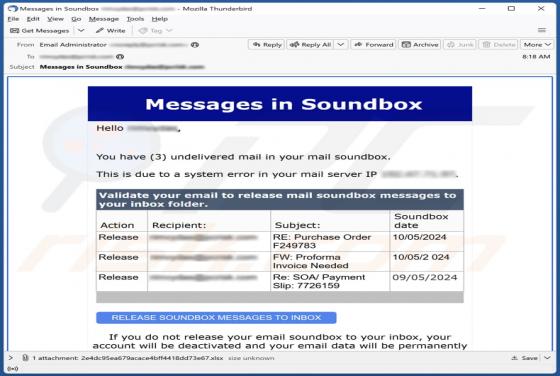
Task: Click the Email Administrator sender name
Action: (x=73, y=45)
